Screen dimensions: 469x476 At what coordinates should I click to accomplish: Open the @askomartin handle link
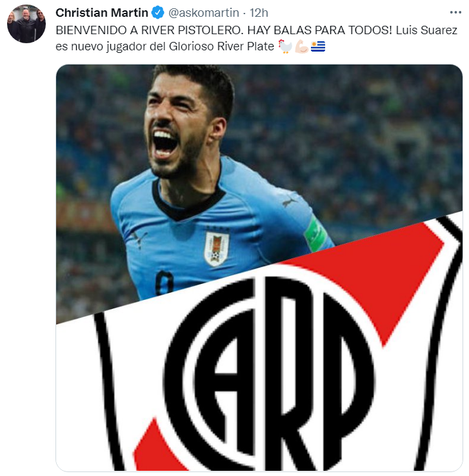[x=204, y=13]
